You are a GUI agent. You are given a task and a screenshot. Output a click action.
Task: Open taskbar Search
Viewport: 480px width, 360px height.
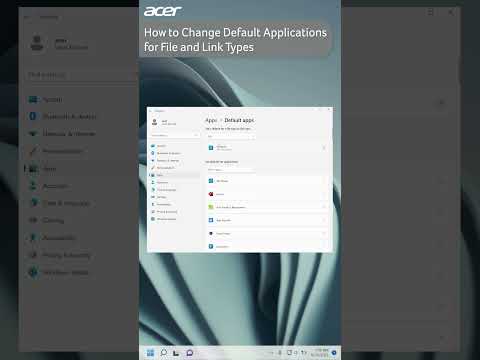click(x=164, y=353)
